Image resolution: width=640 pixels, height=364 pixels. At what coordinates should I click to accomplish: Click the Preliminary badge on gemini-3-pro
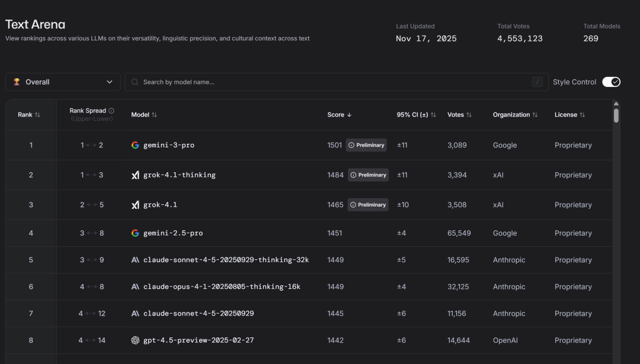366,145
